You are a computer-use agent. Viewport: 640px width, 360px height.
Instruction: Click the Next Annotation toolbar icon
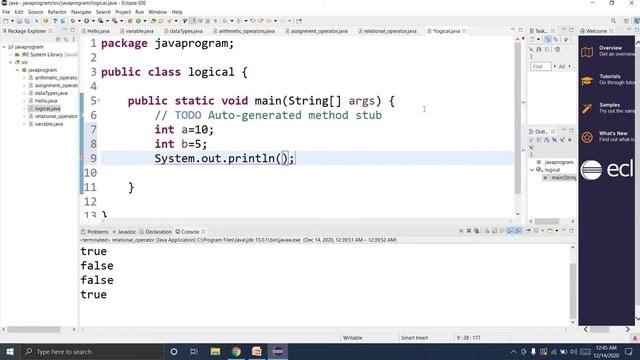[225, 21]
